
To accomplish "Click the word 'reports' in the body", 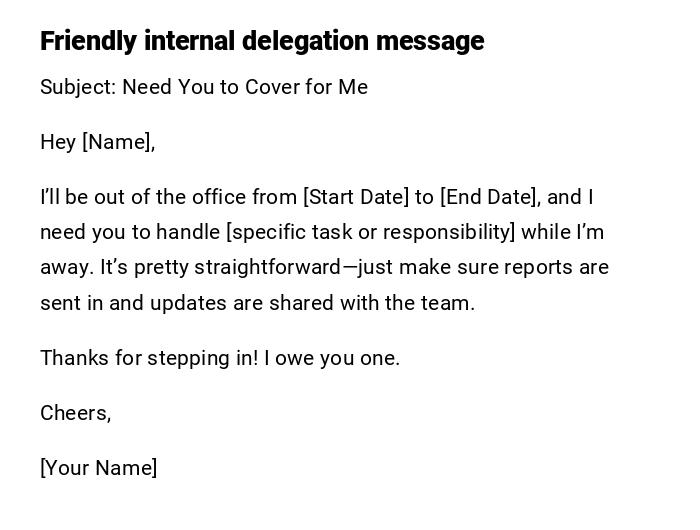I will (539, 268).
